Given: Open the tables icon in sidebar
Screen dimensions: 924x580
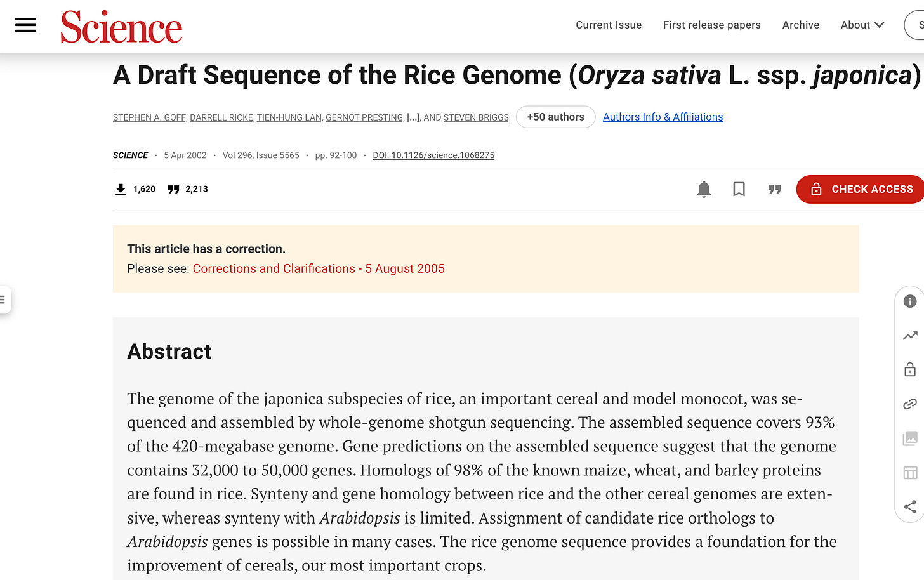Looking at the screenshot, I should [x=910, y=473].
